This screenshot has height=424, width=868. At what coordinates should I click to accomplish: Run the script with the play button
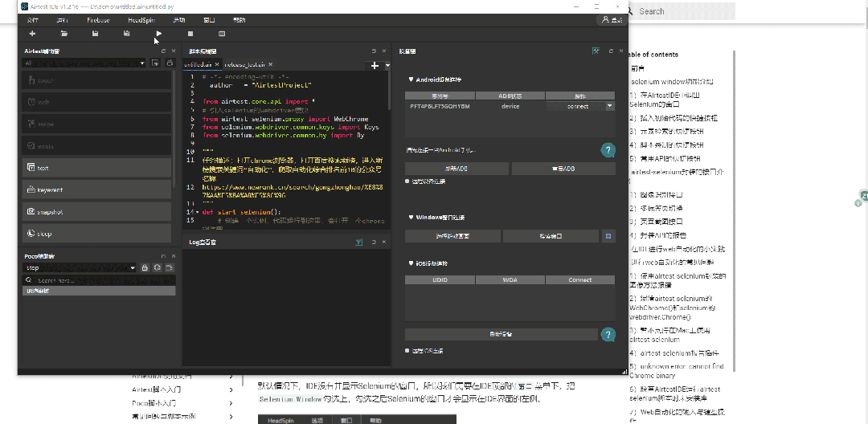(x=159, y=34)
